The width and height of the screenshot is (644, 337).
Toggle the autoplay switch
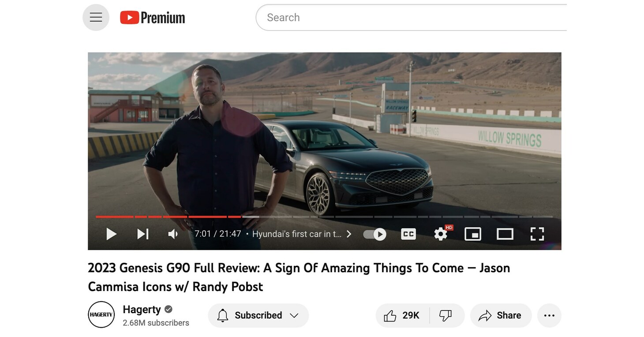[374, 234]
